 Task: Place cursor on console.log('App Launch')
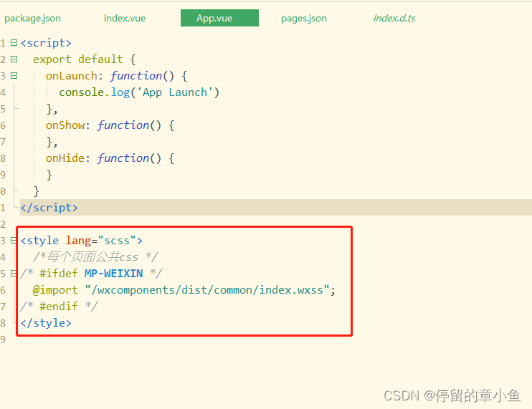pos(139,92)
